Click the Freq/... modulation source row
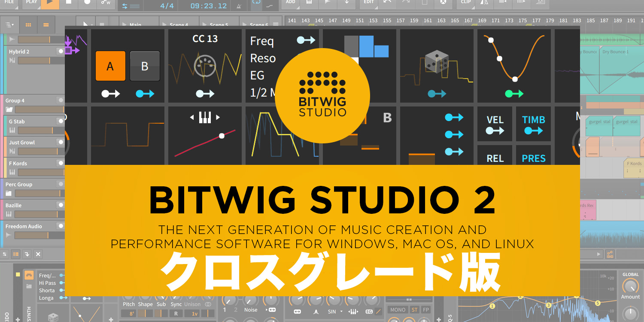644x322 pixels. click(52, 276)
